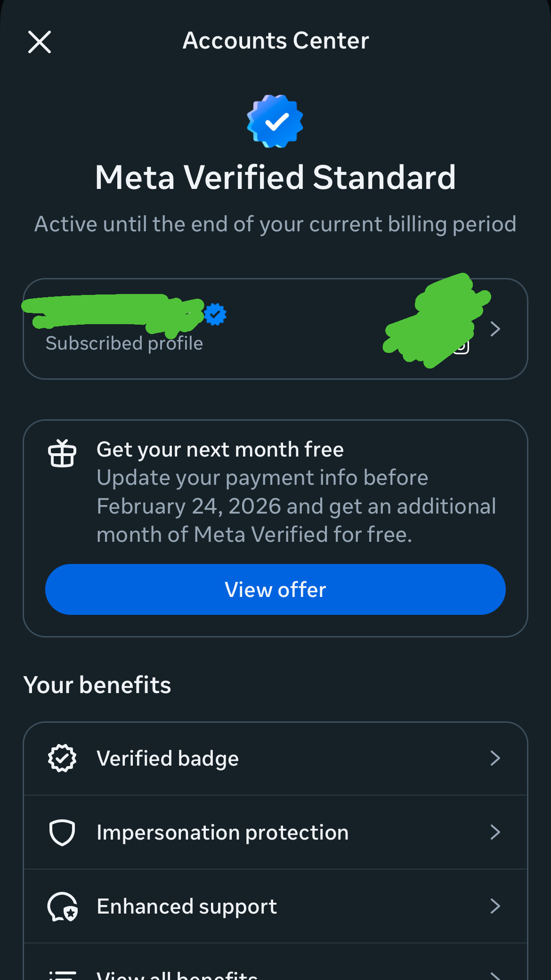Open View all benefits entry
The image size is (551, 980).
click(177, 974)
